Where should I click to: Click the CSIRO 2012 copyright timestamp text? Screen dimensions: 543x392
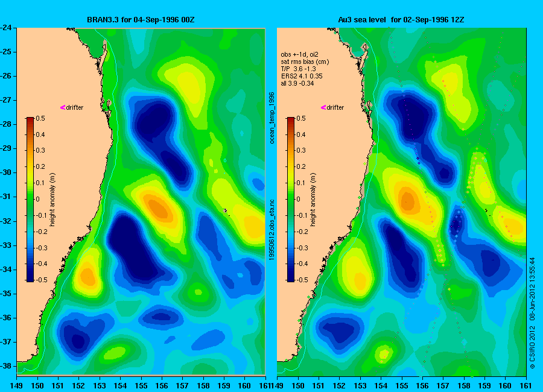point(532,313)
